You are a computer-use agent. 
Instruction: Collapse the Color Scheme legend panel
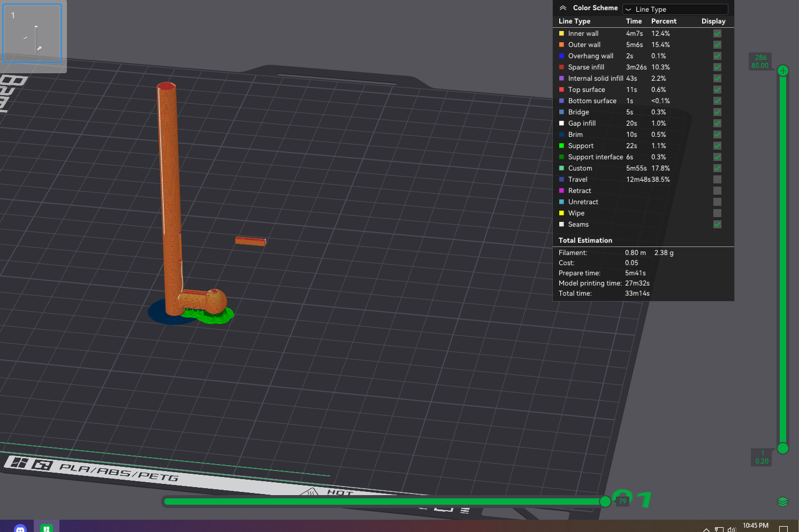point(562,8)
